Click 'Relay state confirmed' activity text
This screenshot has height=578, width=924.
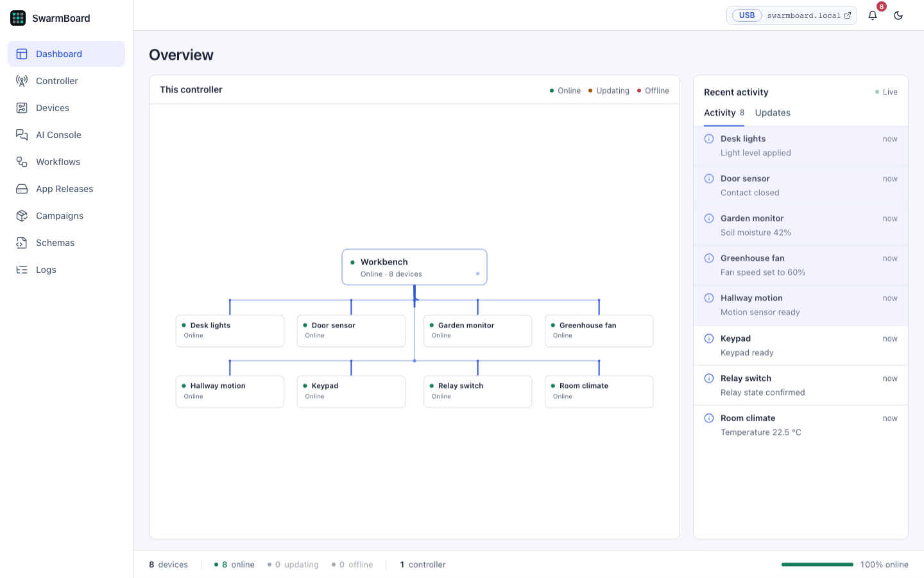point(762,392)
